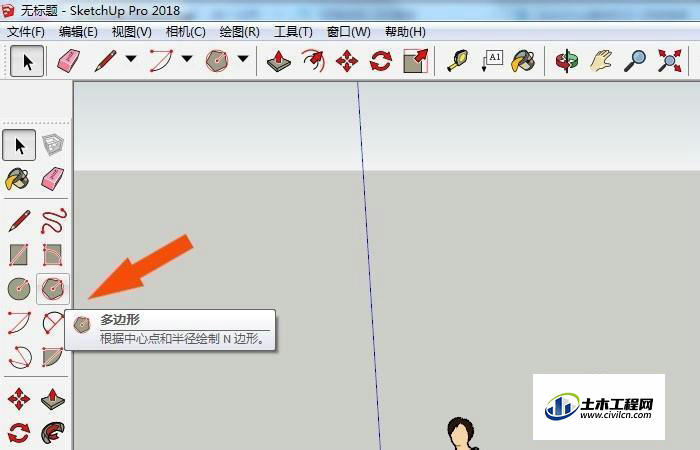Choose the Arc tool in left toolset
Viewport: 700px width, 450px height.
click(x=19, y=322)
